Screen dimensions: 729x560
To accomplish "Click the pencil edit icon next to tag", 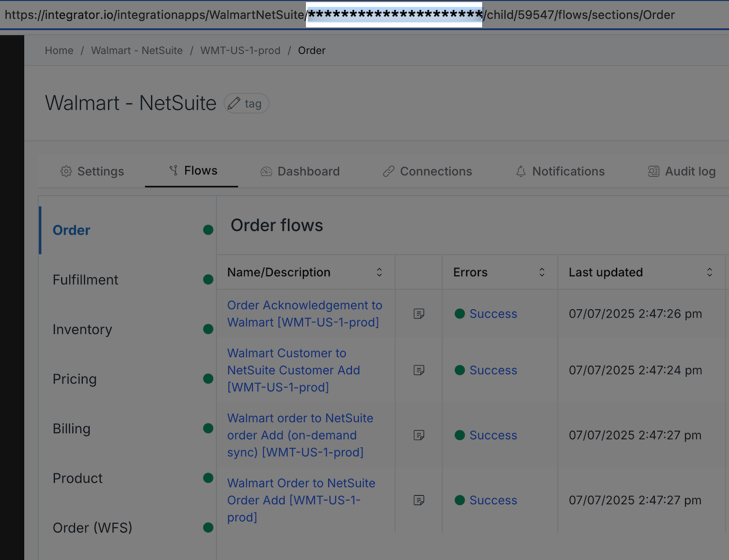I will point(234,103).
